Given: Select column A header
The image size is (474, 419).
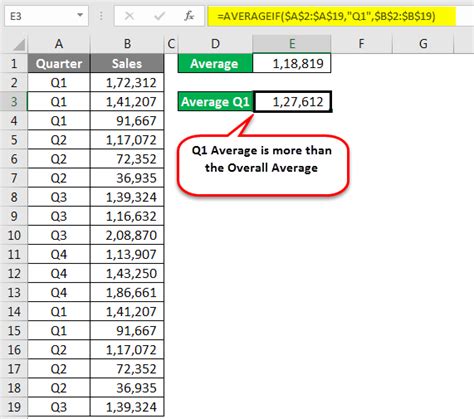Looking at the screenshot, I should pos(59,44).
